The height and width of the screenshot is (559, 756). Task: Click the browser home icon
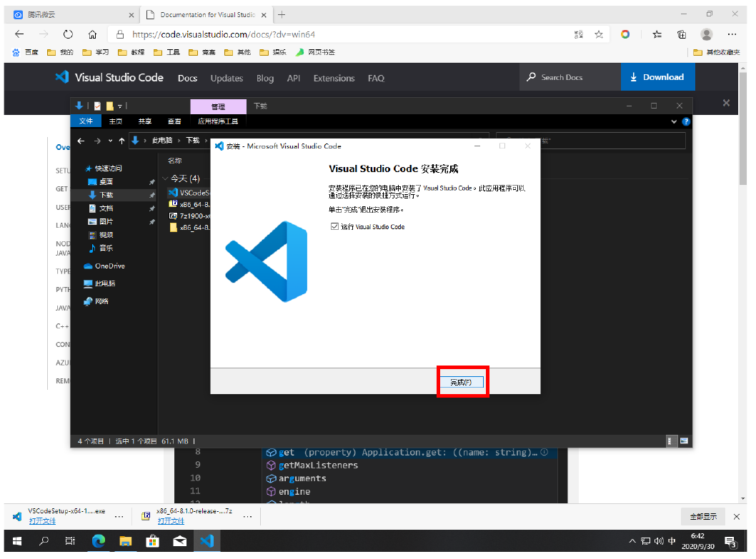coord(92,34)
